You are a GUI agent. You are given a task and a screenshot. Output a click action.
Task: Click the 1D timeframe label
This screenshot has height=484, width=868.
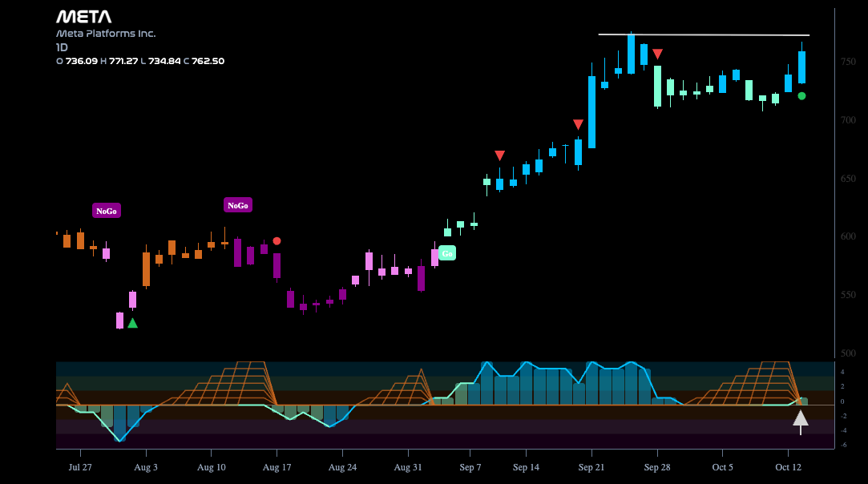[x=62, y=47]
